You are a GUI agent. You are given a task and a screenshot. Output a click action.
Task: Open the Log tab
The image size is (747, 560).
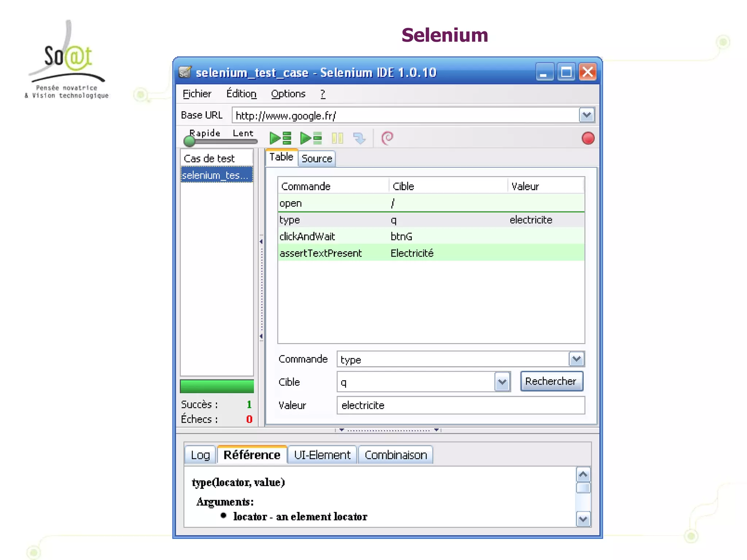(x=200, y=455)
